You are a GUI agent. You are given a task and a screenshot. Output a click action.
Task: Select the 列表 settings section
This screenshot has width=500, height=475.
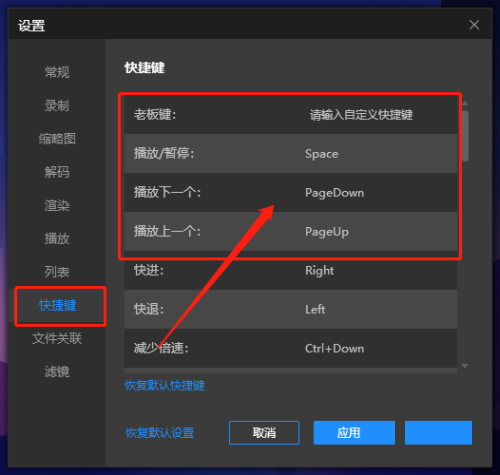57,272
